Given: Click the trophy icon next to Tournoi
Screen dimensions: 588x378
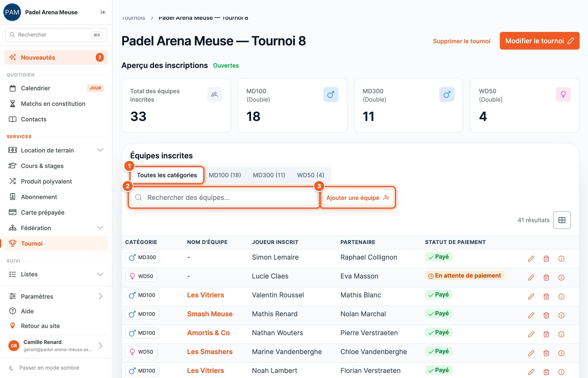Looking at the screenshot, I should click(x=13, y=243).
